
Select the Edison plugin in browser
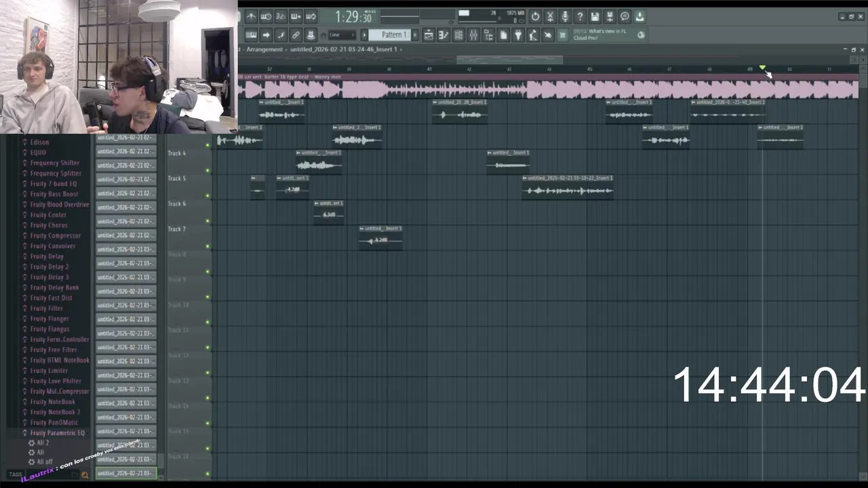point(39,142)
